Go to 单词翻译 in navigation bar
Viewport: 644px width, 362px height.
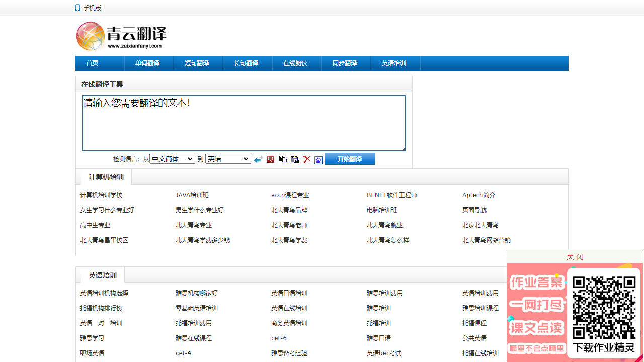(147, 63)
